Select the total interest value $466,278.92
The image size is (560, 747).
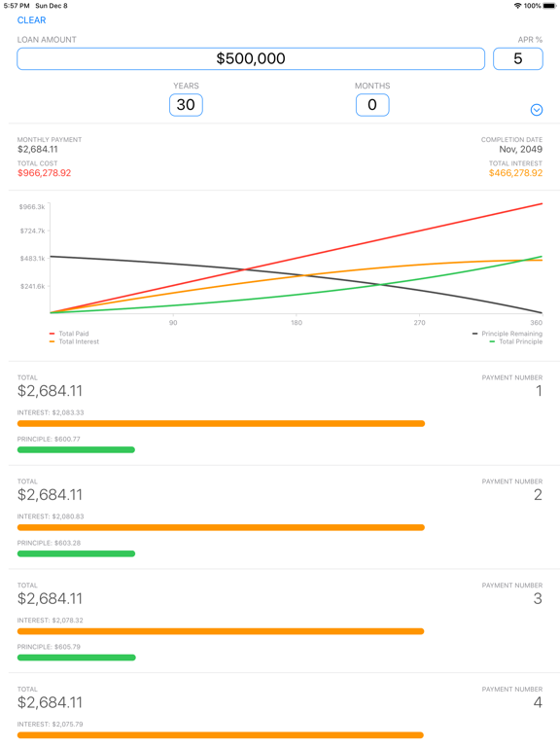515,173
